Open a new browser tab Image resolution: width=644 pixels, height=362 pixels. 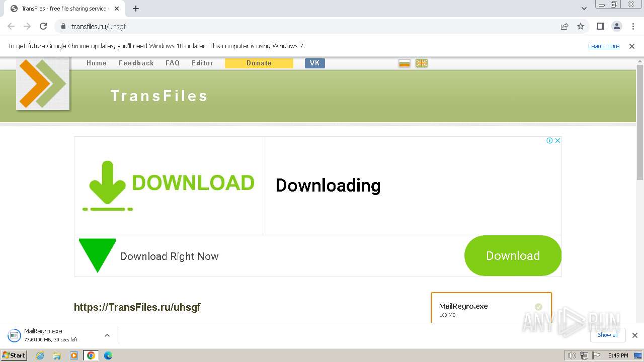136,9
